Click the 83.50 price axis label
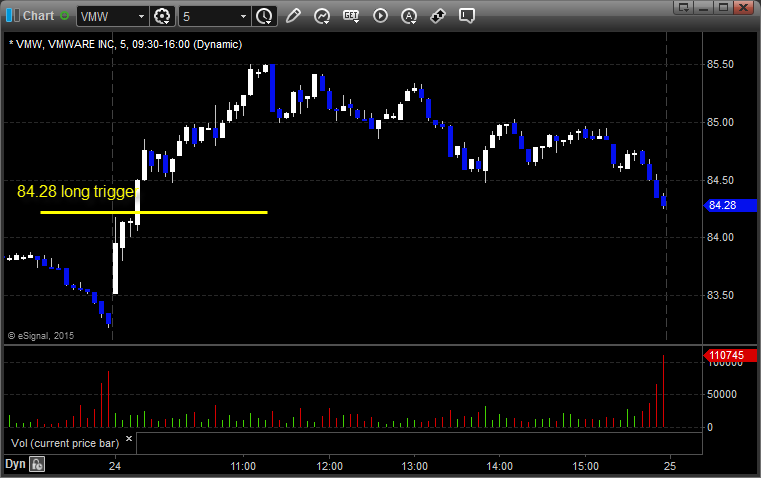Image resolution: width=761 pixels, height=478 pixels. (720, 296)
